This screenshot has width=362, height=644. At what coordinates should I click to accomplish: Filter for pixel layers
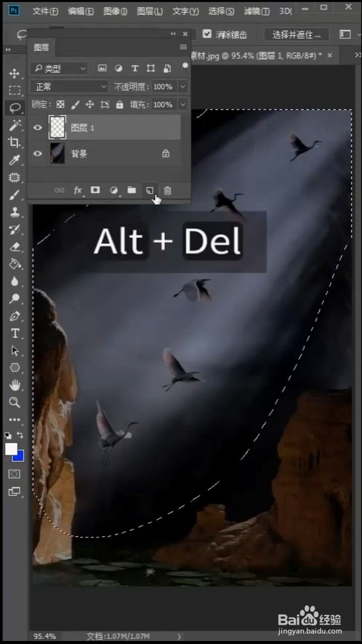pos(102,68)
